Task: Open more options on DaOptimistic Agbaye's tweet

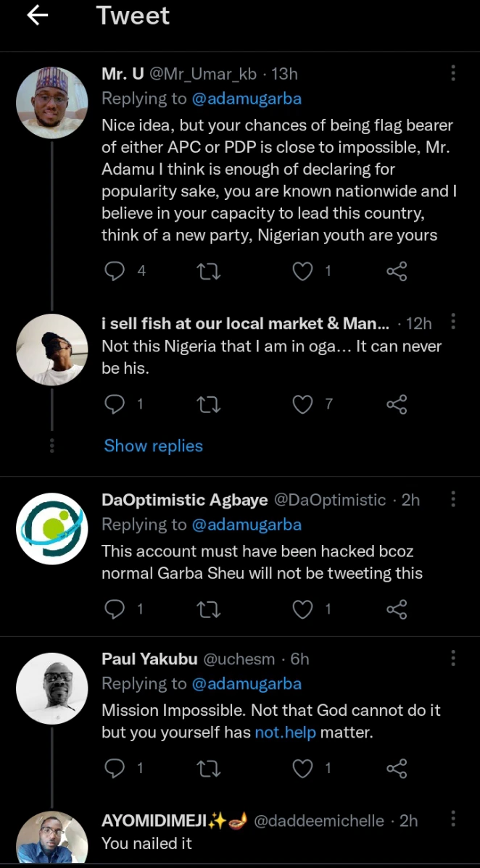Action: (x=453, y=499)
